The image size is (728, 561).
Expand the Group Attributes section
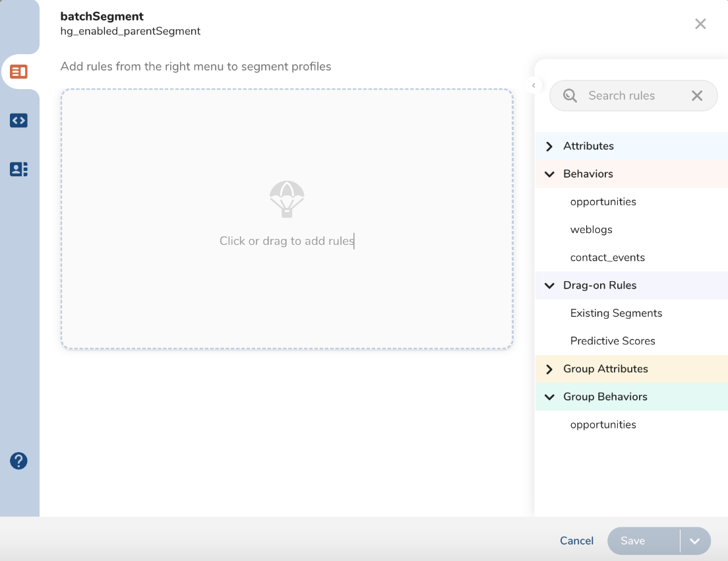click(x=549, y=369)
